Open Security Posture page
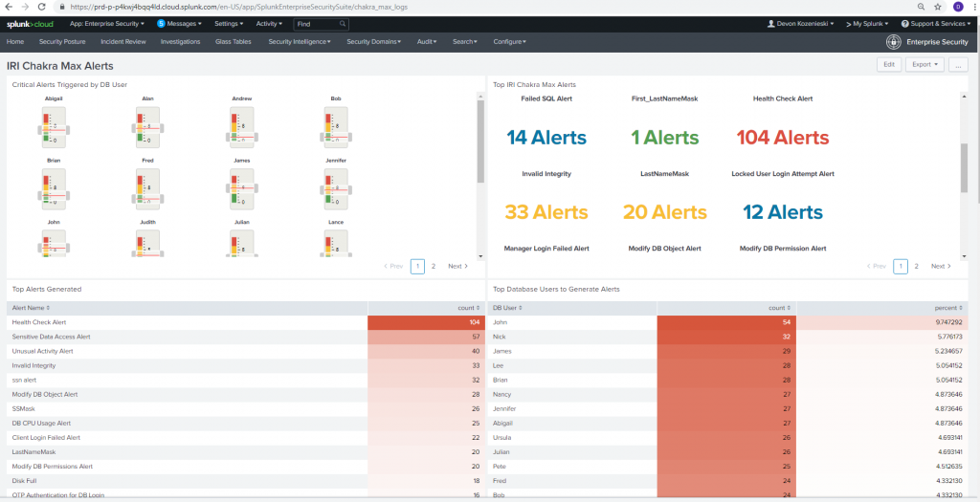980x502 pixels. click(62, 42)
